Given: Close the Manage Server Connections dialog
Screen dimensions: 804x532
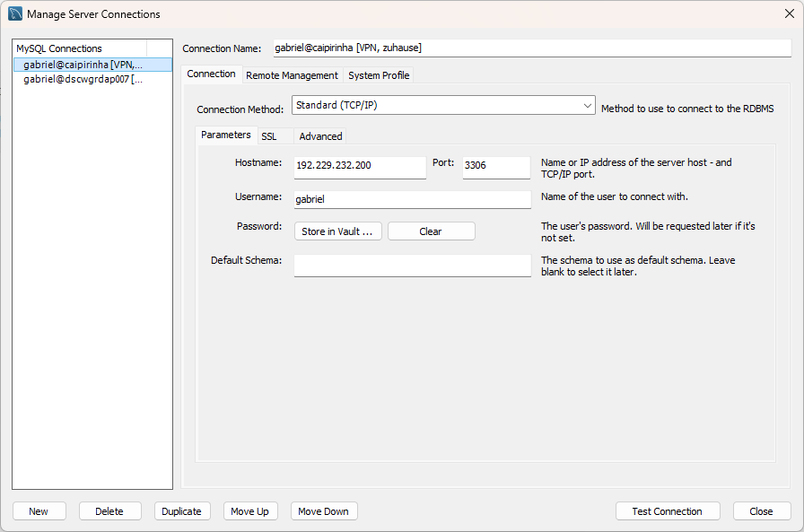Looking at the screenshot, I should click(x=789, y=13).
